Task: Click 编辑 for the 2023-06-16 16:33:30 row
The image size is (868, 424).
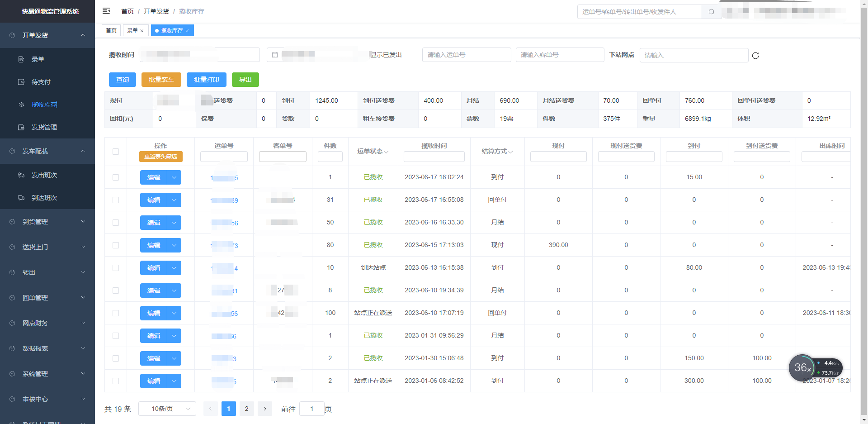Action: (154, 223)
